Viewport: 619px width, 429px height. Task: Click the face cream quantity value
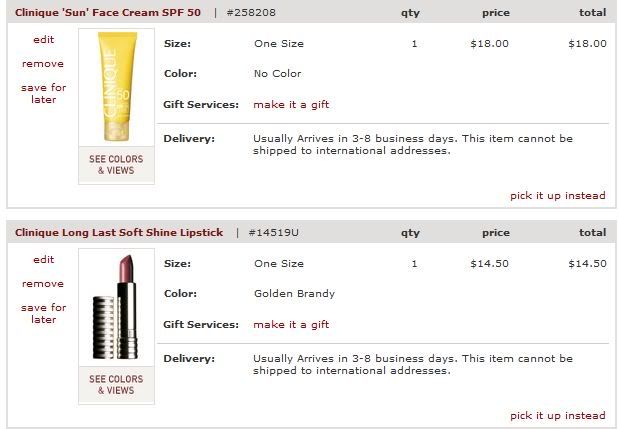click(414, 44)
